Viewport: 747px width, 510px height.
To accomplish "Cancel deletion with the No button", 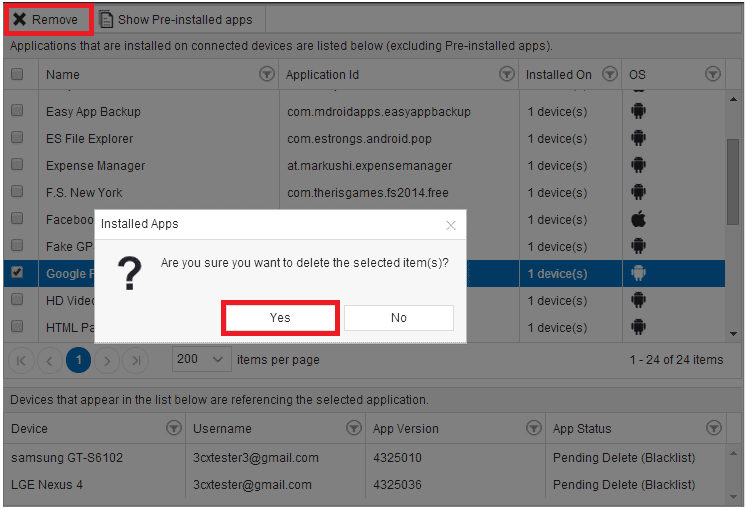I will point(399,318).
